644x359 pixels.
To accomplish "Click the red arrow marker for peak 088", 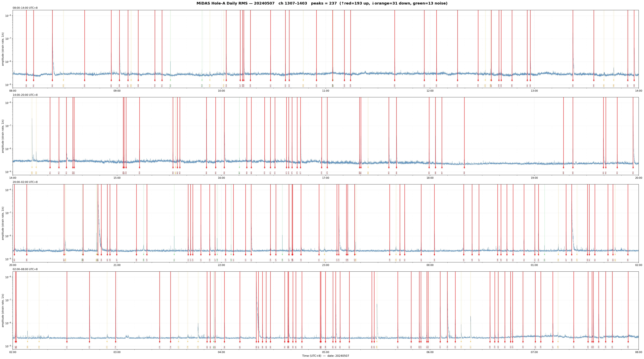I will (x=464, y=167).
